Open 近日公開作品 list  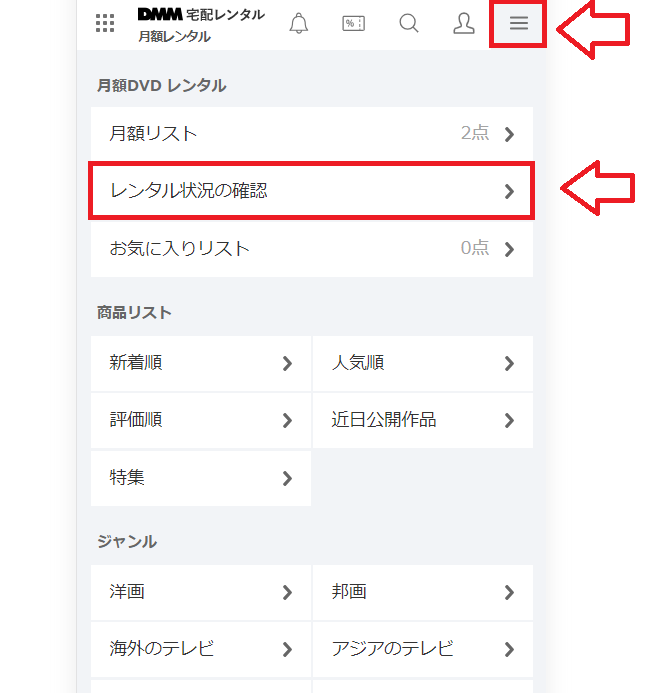click(423, 420)
